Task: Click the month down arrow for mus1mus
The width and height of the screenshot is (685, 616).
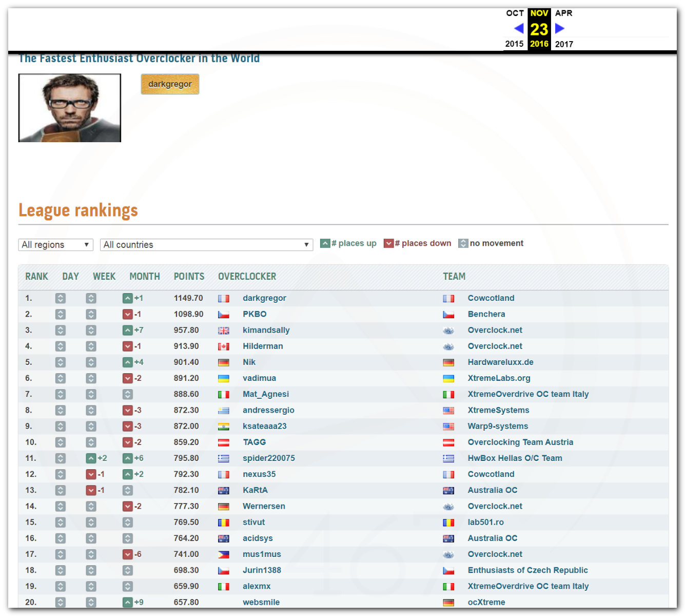Action: coord(128,554)
